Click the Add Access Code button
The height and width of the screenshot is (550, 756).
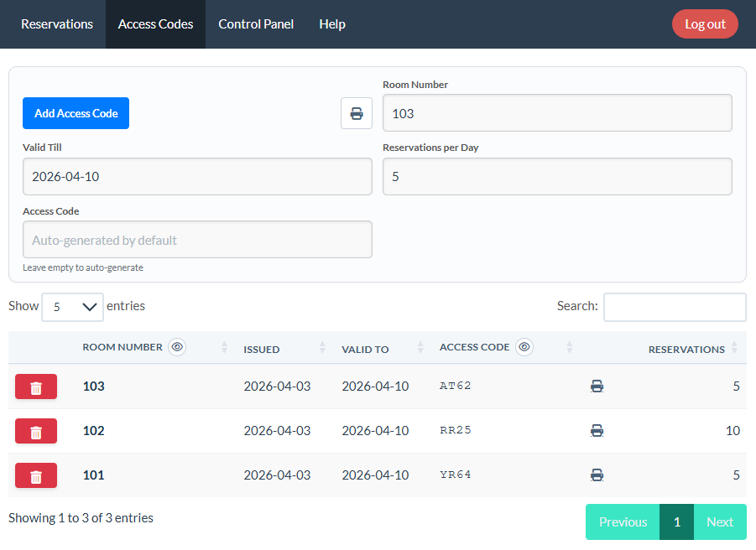(76, 113)
